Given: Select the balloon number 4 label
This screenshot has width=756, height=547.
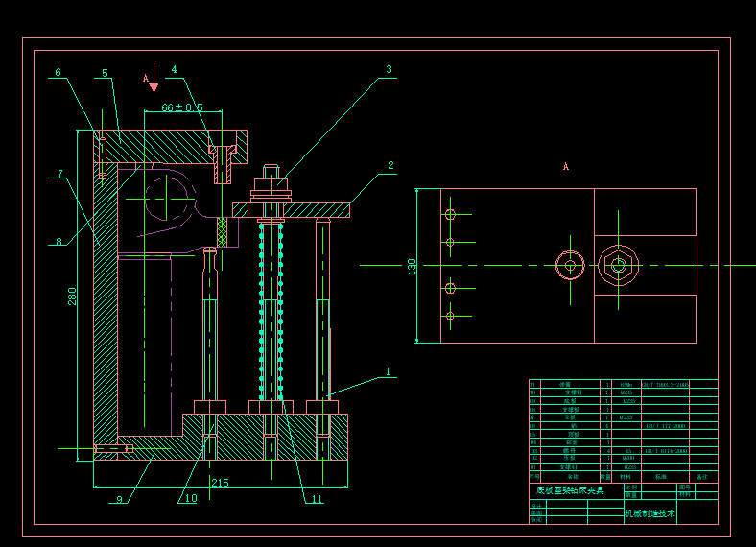Looking at the screenshot, I should click(x=174, y=69).
